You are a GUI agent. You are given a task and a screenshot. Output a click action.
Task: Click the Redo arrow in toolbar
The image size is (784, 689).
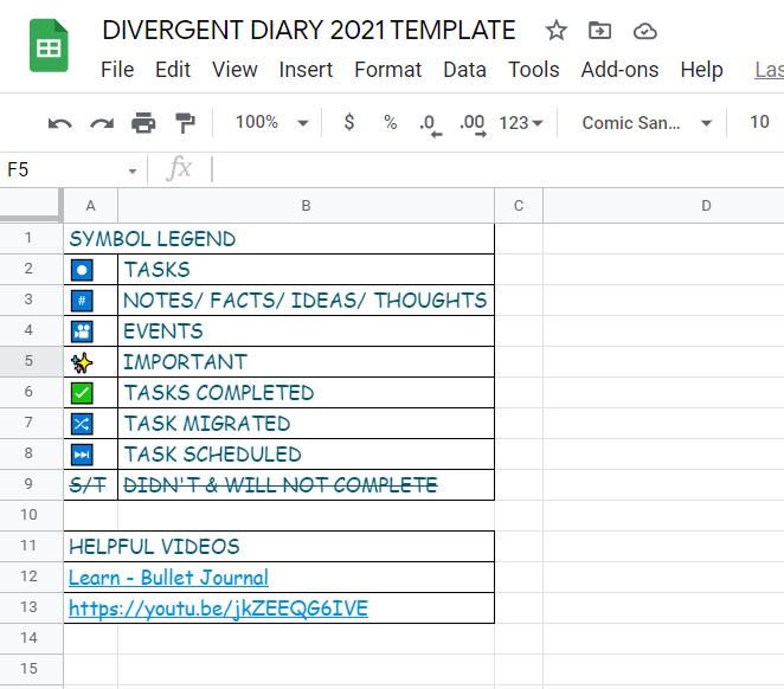tap(102, 123)
